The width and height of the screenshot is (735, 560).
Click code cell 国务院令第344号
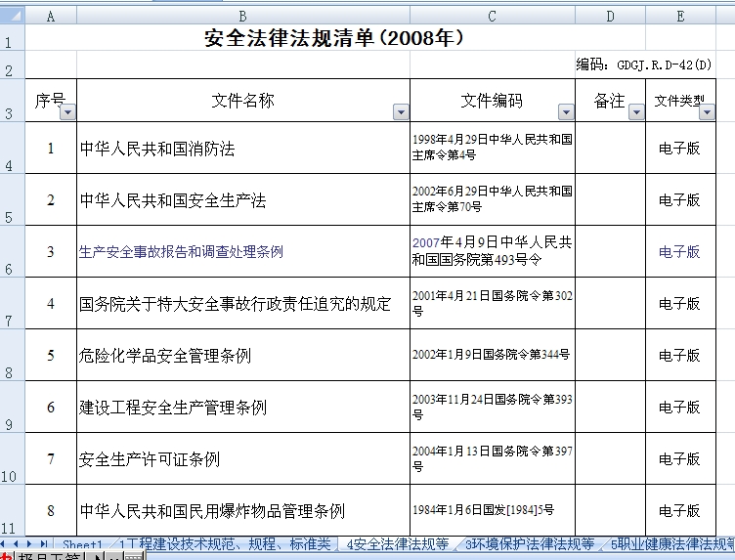(x=493, y=355)
